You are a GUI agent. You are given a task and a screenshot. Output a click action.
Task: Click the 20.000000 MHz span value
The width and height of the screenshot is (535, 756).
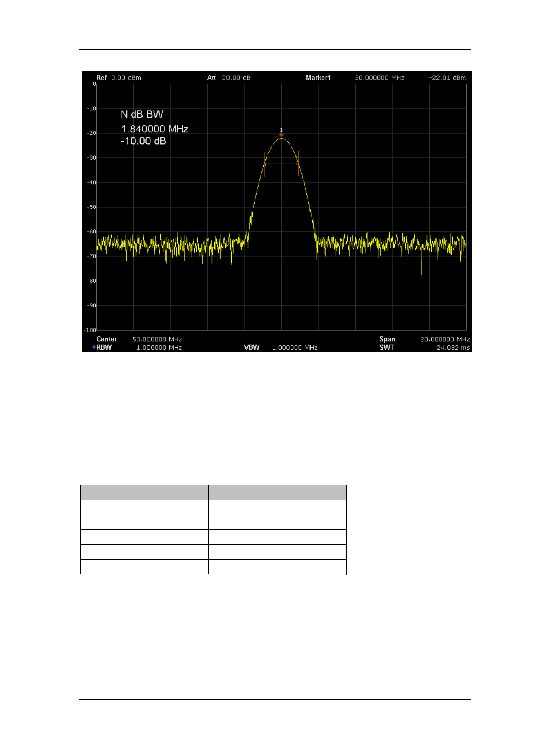pos(445,339)
